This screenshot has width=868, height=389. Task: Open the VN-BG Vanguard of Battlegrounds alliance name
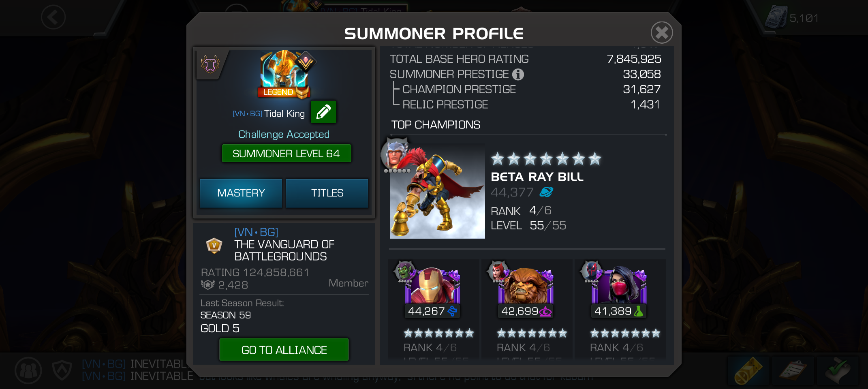click(284, 244)
